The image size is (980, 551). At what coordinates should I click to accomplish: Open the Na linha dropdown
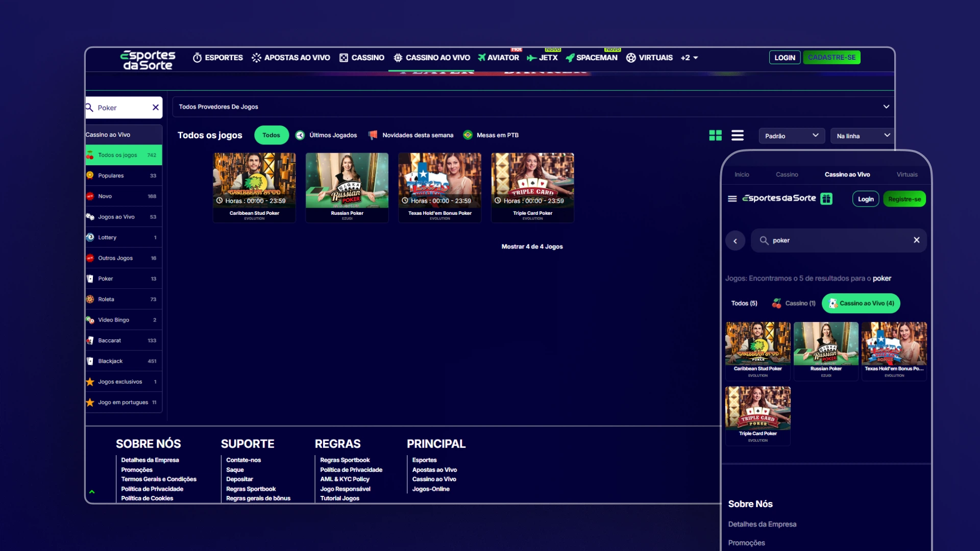pos(862,136)
